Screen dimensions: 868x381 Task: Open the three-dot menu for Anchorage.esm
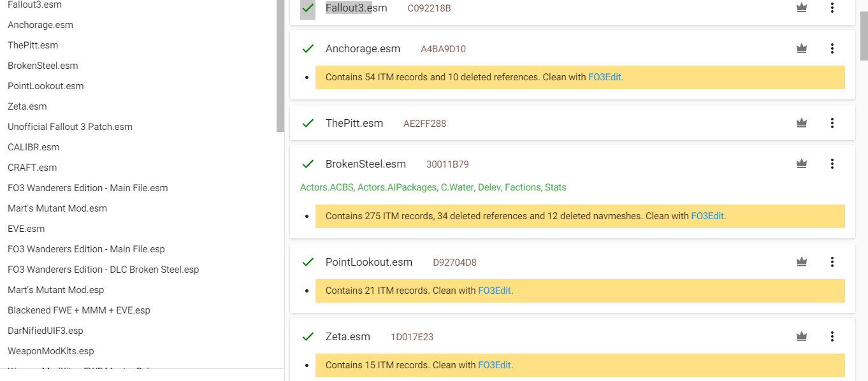832,48
